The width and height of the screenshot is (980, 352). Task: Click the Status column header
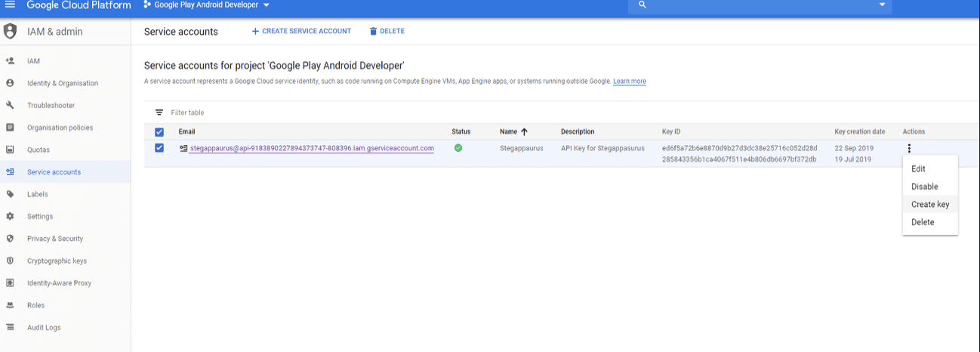click(461, 131)
